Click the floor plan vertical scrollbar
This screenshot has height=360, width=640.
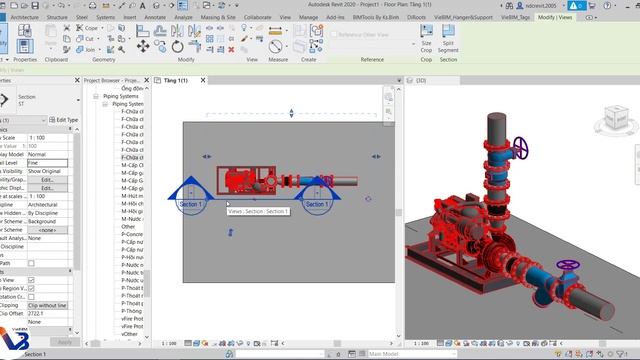[x=399, y=212]
